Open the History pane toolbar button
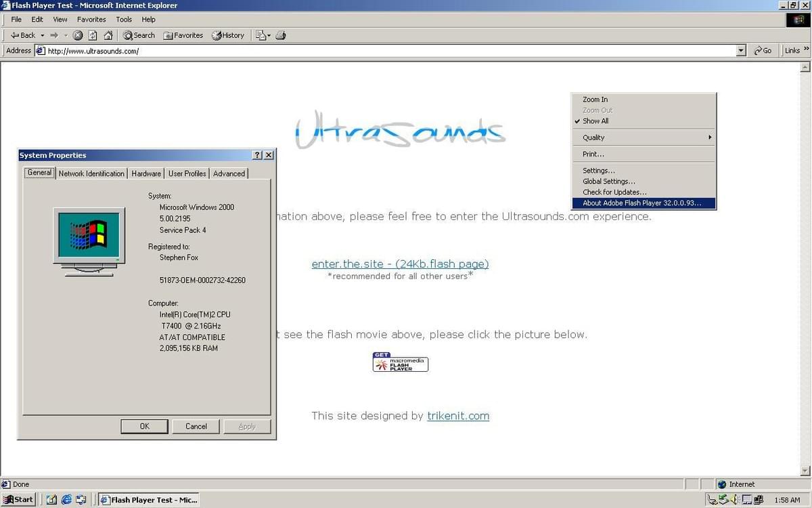The image size is (812, 508). 228,35
